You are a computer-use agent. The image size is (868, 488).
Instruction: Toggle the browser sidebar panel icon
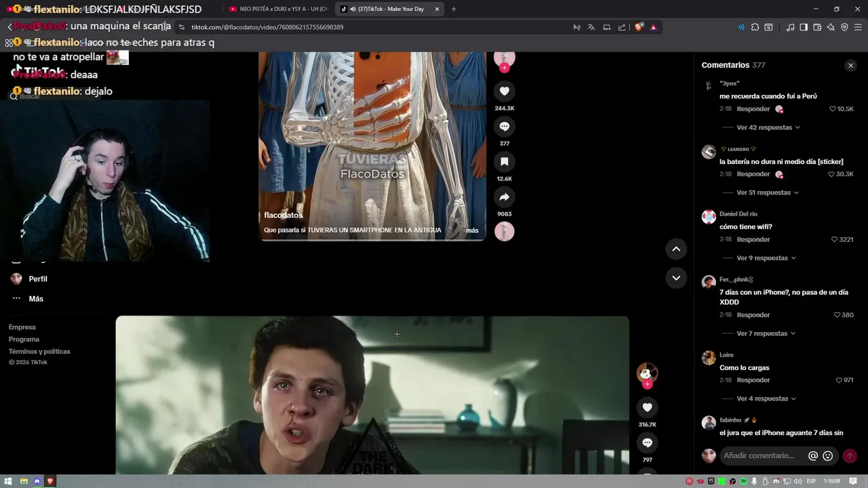point(804,27)
